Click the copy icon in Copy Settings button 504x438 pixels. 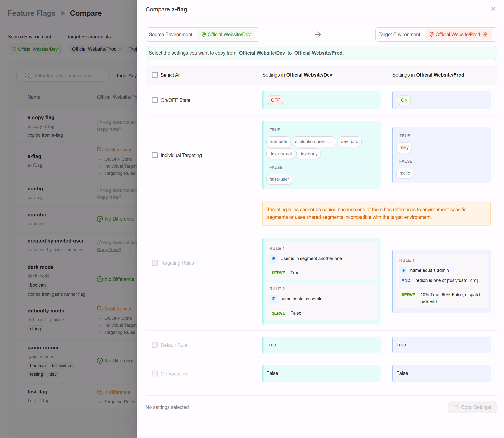pyautogui.click(x=456, y=407)
